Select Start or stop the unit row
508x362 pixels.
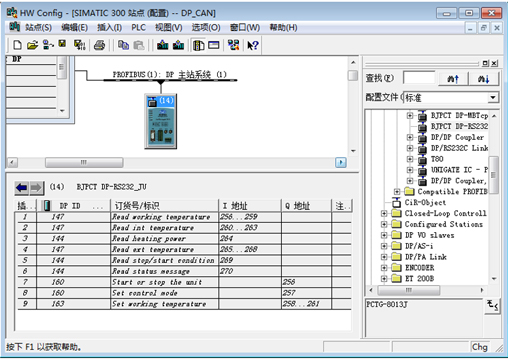(183, 282)
